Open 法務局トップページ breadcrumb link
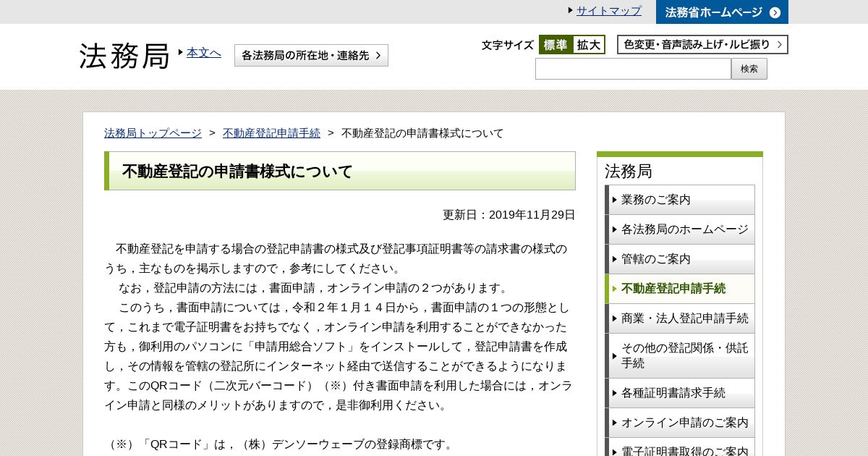Viewport: 868px width, 456px height. pos(153,133)
